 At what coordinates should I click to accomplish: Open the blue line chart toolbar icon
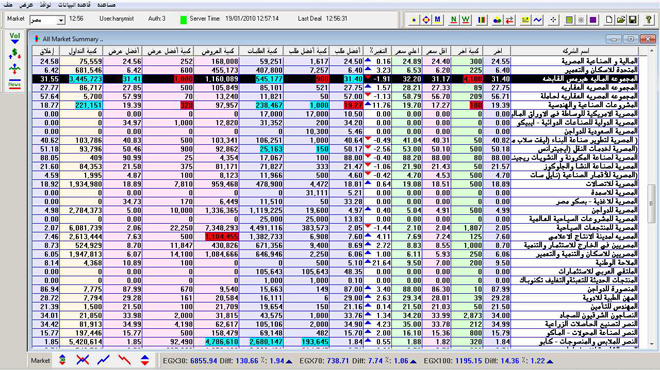(x=538, y=20)
